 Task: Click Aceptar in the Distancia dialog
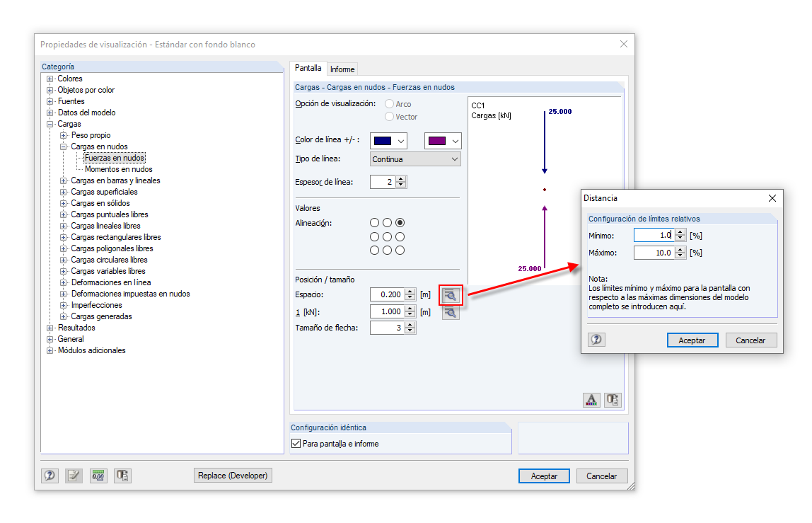[x=692, y=340]
